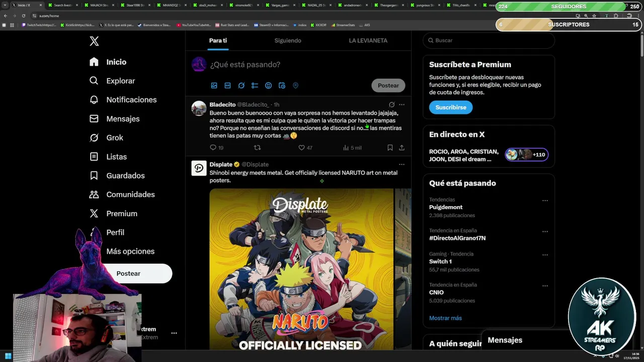
Task: Click the GIF icon in composer
Action: (x=227, y=85)
